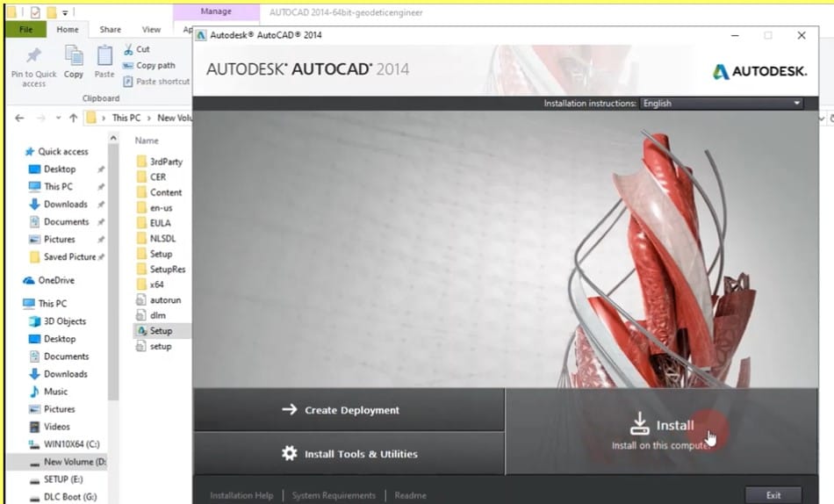Switch to Share ribbon tab
834x504 pixels.
(x=110, y=29)
